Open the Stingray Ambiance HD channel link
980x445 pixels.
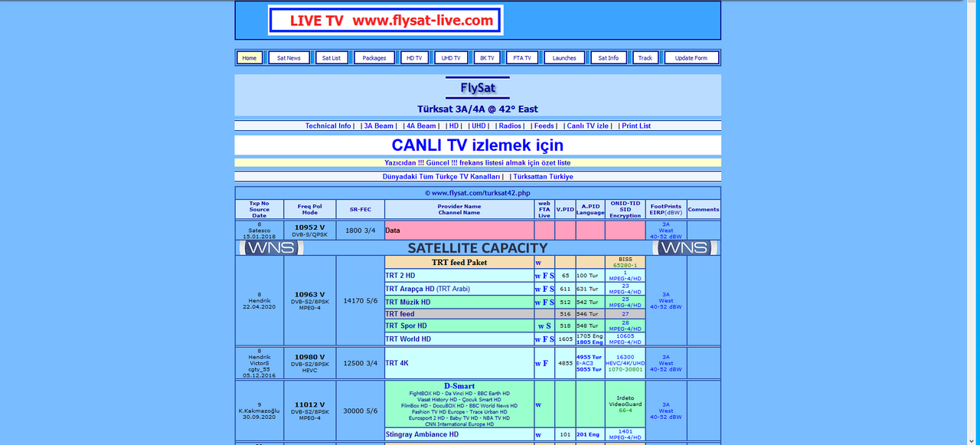click(422, 434)
